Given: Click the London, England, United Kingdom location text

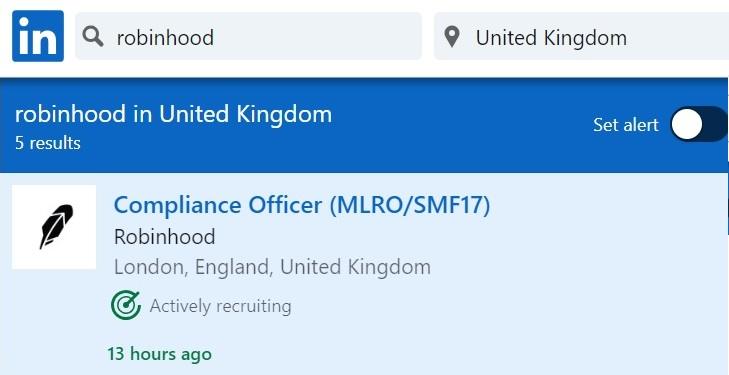Looking at the screenshot, I should (272, 267).
